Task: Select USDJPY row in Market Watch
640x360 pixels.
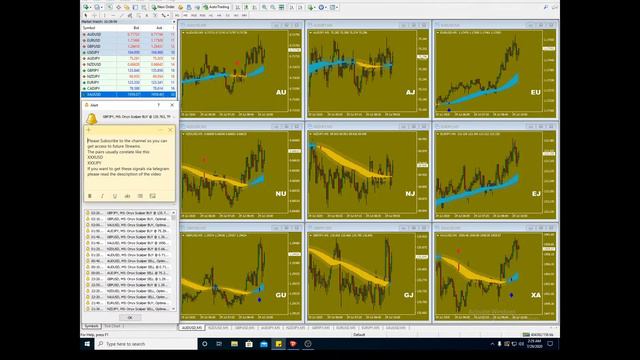Action: click(129, 52)
